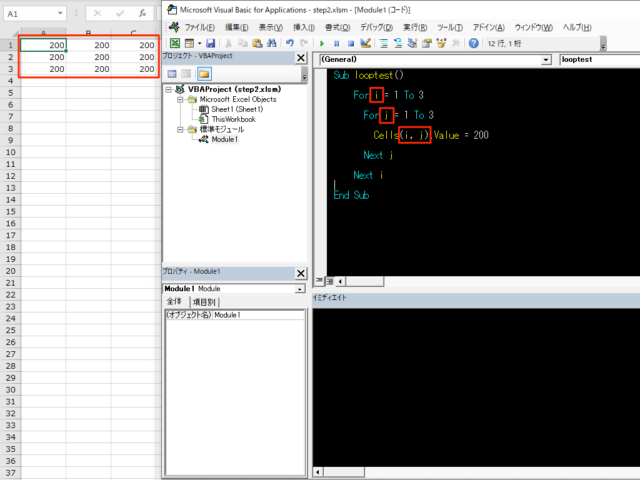Click the Insert Function fx icon
This screenshot has width=640, height=480.
(142, 15)
